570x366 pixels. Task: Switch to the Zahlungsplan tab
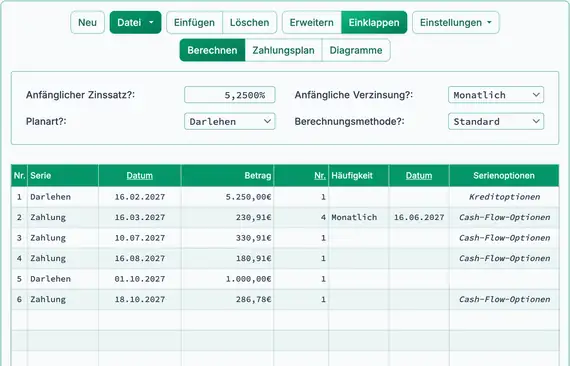tap(284, 50)
